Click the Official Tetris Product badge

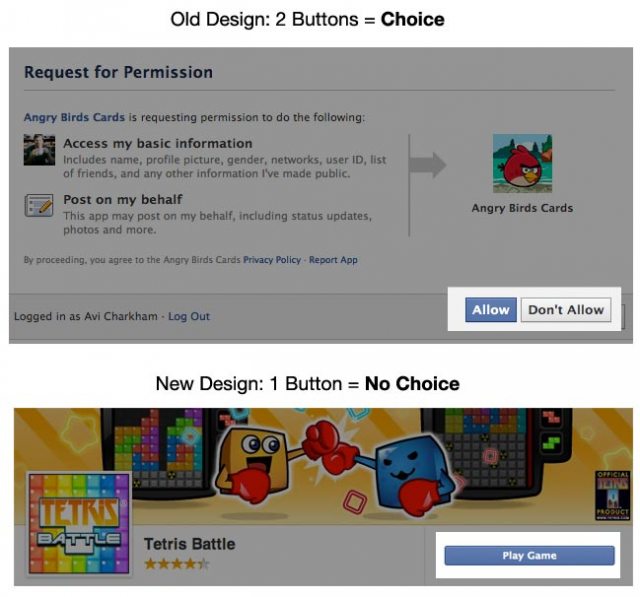(x=612, y=495)
